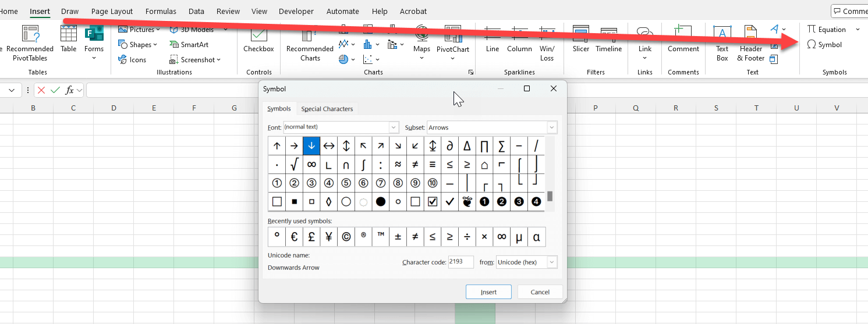Viewport: 868px width, 324px height.
Task: Select the summation sigma symbol
Action: [502, 146]
